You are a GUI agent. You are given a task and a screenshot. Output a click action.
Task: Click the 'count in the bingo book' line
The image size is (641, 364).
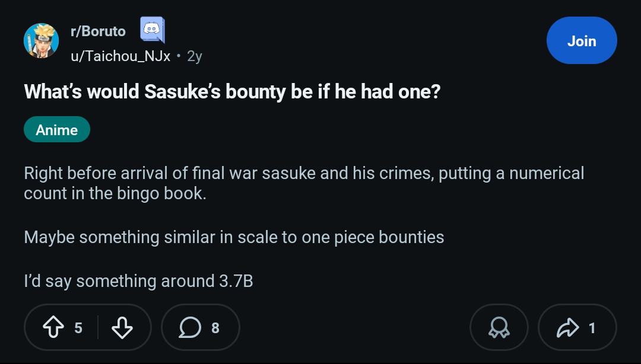point(115,194)
